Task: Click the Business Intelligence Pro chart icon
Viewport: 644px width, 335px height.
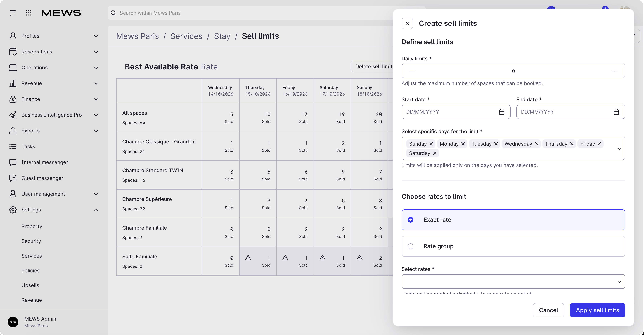Action: 13,115
